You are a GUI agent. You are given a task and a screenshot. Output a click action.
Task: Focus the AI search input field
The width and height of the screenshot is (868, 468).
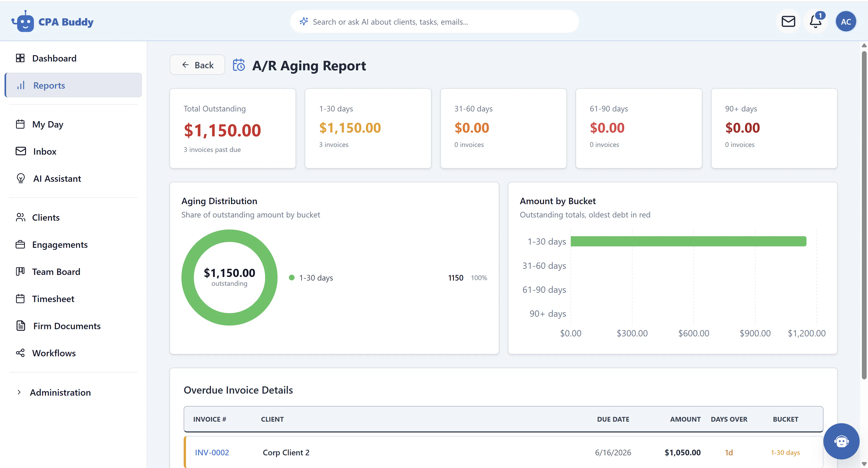pos(434,21)
